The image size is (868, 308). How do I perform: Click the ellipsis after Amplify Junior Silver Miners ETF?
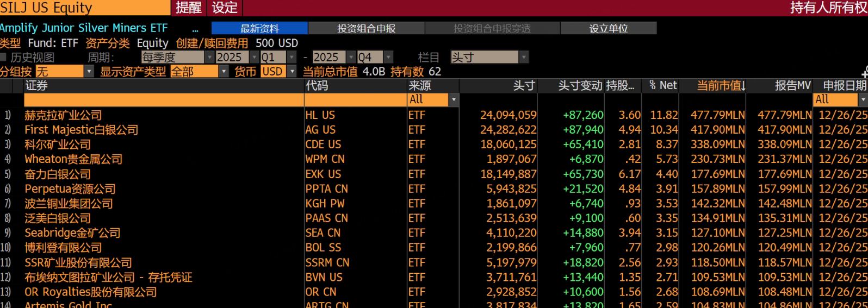coord(195,29)
